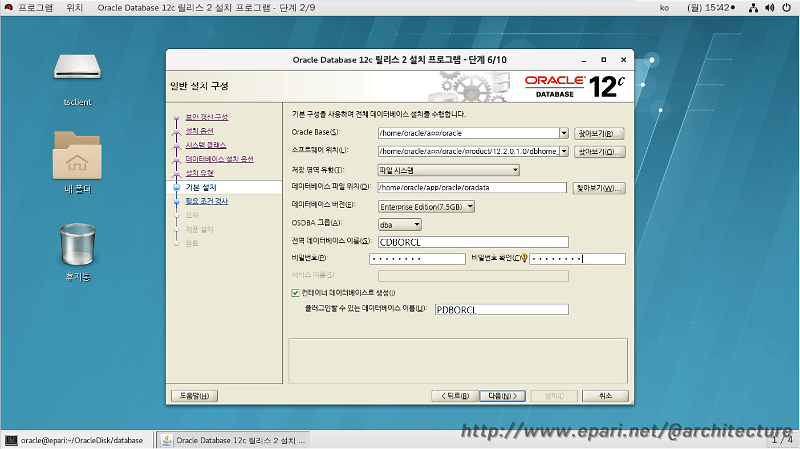This screenshot has width=800, height=449.
Task: Click the confirm password input field
Action: click(x=578, y=259)
